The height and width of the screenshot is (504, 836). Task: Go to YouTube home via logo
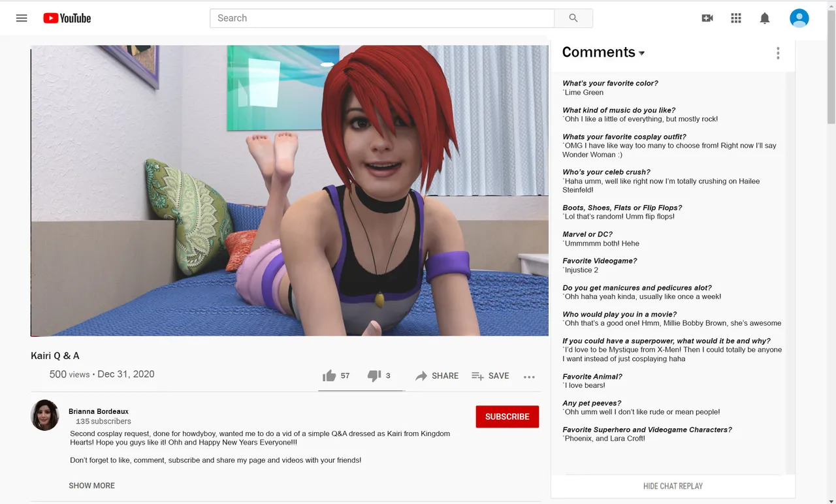pyautogui.click(x=67, y=18)
